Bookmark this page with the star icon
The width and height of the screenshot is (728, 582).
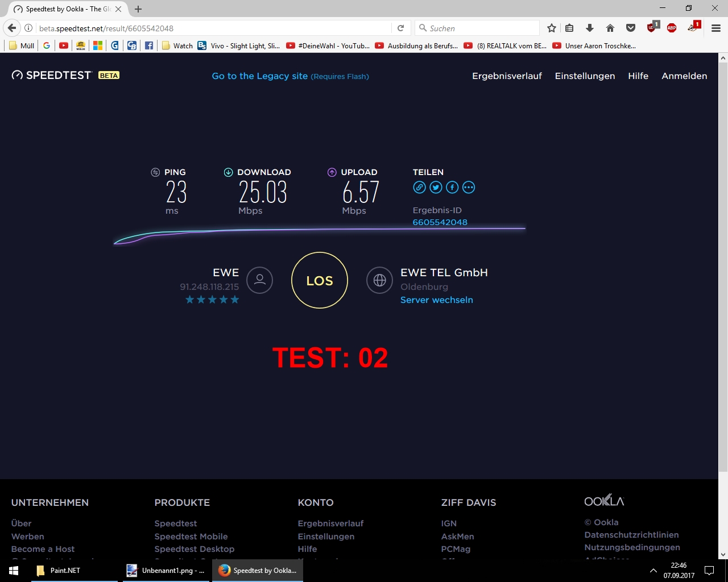pyautogui.click(x=551, y=28)
